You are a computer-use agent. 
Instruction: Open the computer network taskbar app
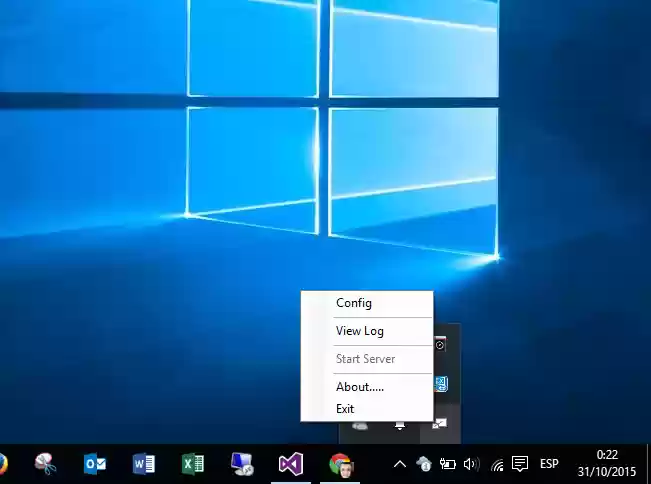[242, 464]
